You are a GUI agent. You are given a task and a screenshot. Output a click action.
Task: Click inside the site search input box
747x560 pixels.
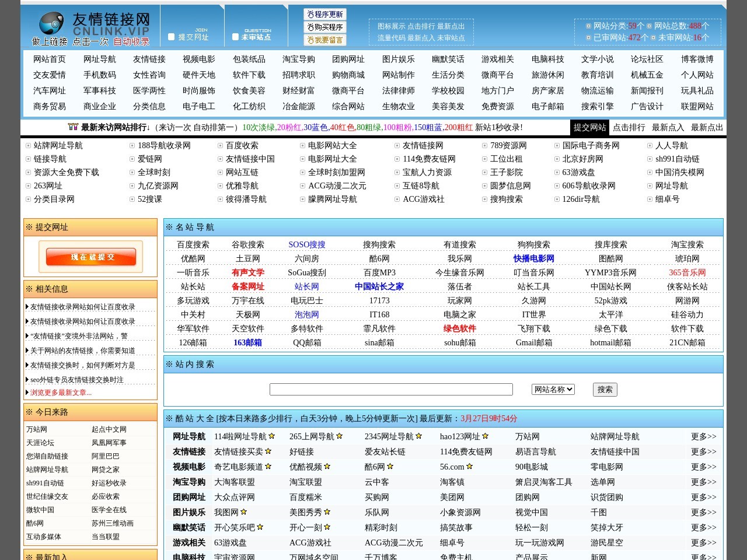(391, 389)
